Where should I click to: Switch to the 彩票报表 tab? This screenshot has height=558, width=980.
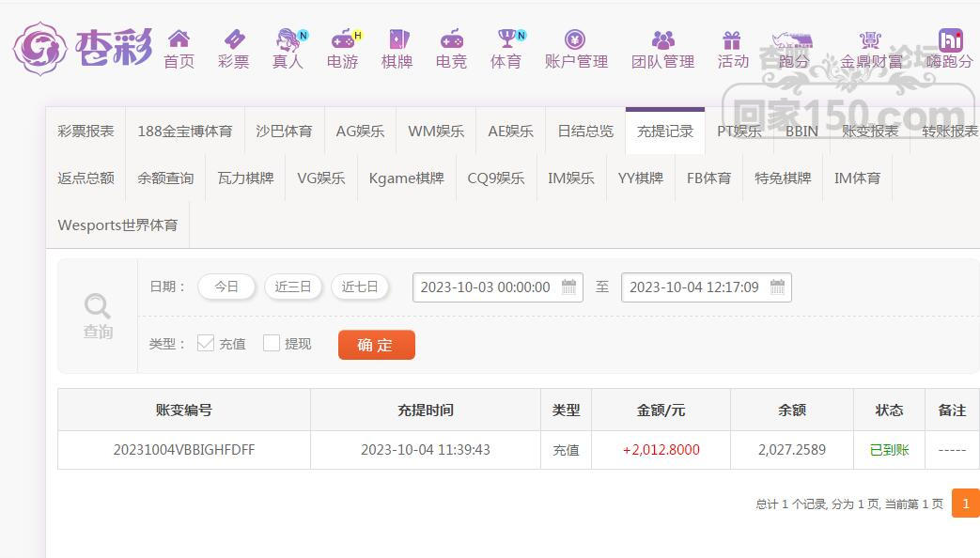pos(86,132)
